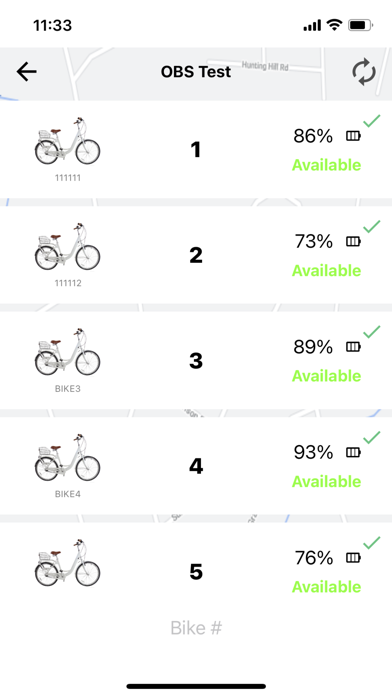Refresh the bike list with sync icon
Screen dimensions: 392x696
tap(364, 71)
